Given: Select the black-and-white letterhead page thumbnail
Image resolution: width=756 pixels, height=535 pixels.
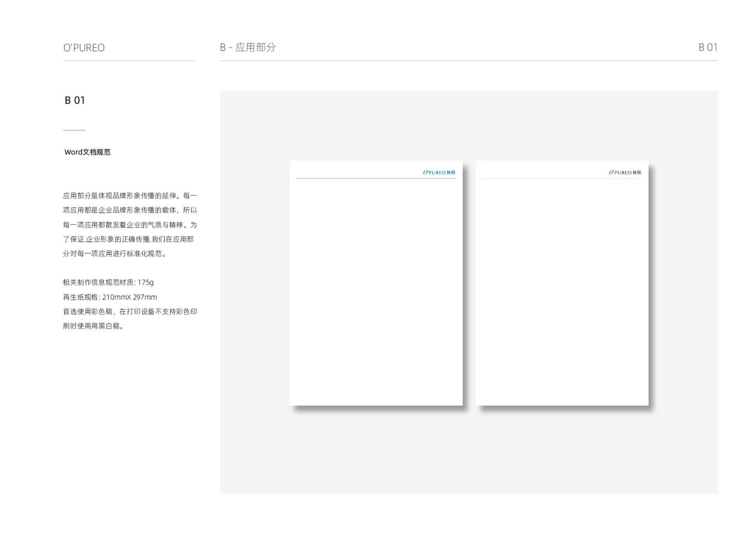Looking at the screenshot, I should pos(562,283).
